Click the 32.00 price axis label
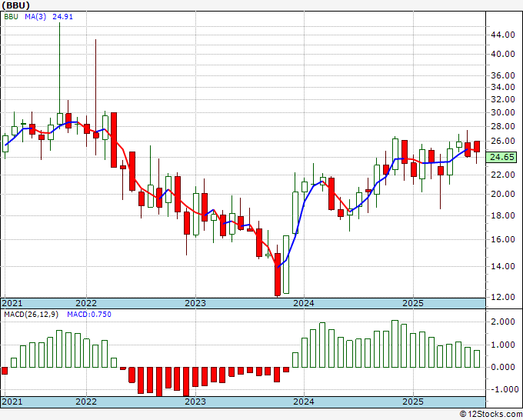This screenshot has height=420, width=523. [503, 99]
